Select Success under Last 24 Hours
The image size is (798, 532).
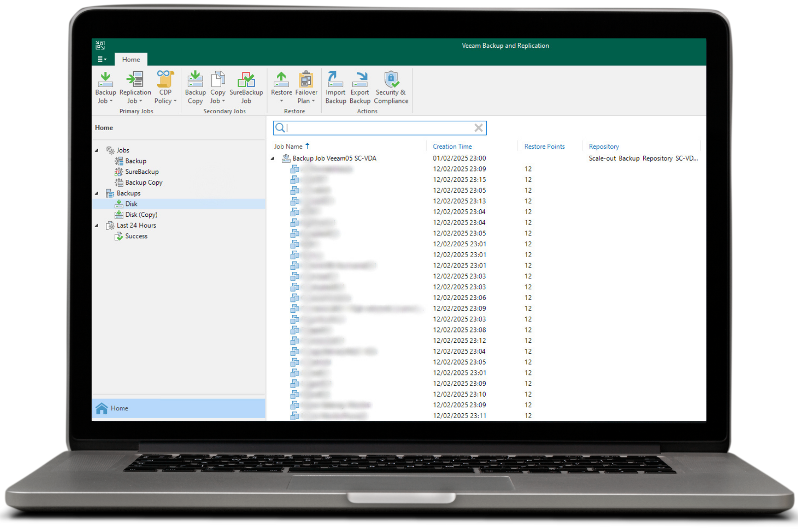[x=136, y=236]
